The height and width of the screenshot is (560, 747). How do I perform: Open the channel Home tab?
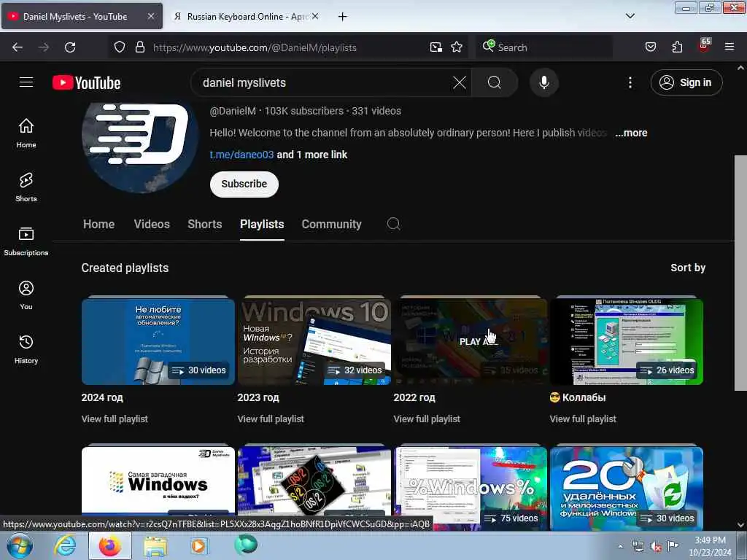click(99, 224)
